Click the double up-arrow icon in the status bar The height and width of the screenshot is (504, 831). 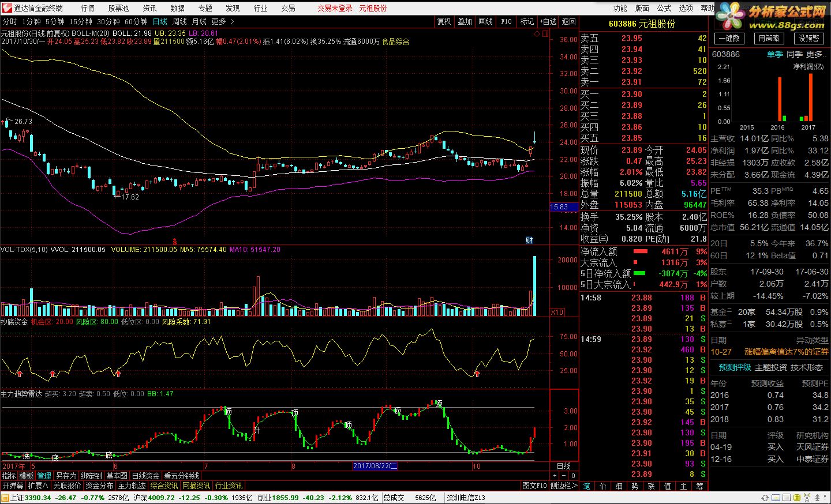[817, 498]
